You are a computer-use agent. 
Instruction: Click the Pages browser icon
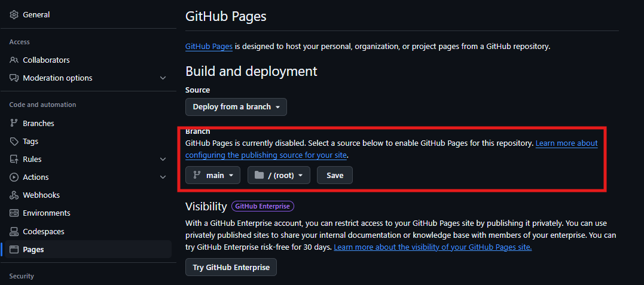(14, 250)
